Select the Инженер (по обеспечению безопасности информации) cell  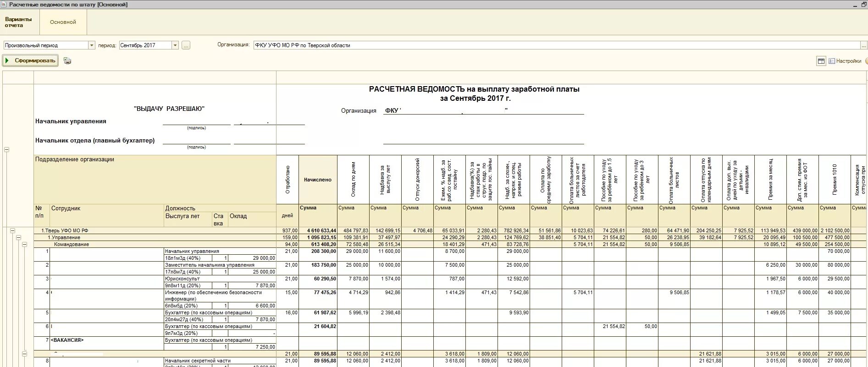point(220,296)
